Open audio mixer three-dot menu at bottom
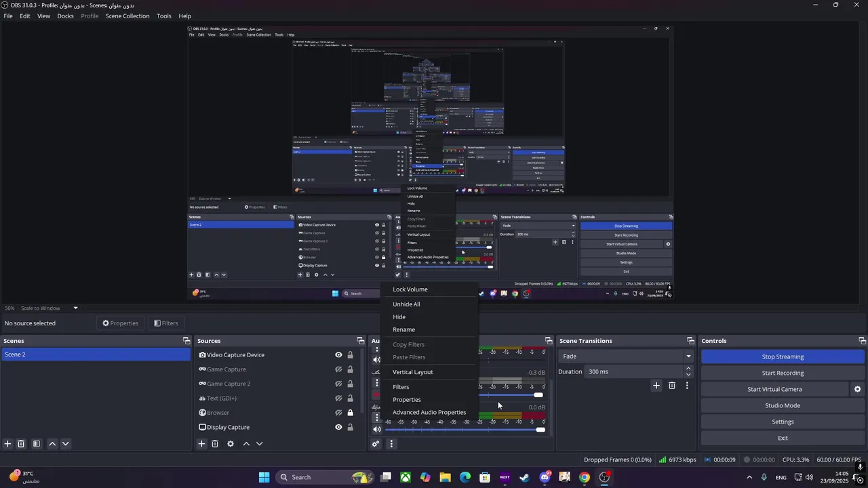Image resolution: width=868 pixels, height=488 pixels. [391, 444]
